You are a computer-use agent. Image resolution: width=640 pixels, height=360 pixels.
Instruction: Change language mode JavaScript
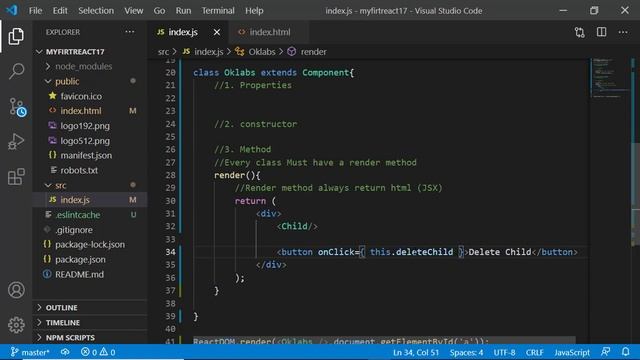click(572, 352)
